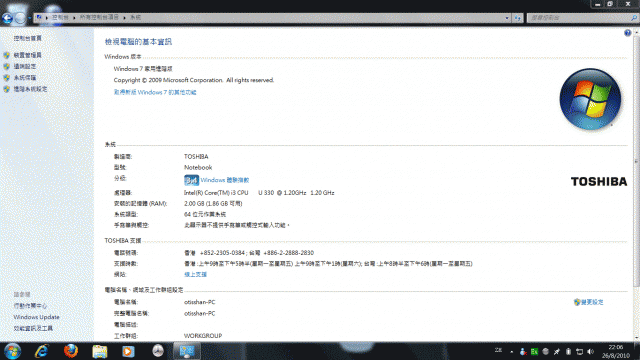
Task: Click the 'Notebook' model value
Action: (198, 167)
